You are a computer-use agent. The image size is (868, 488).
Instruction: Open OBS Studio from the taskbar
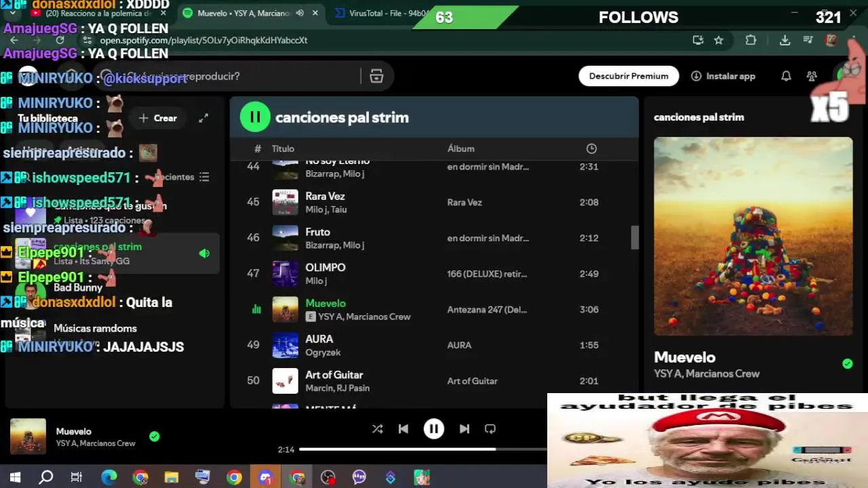click(328, 477)
